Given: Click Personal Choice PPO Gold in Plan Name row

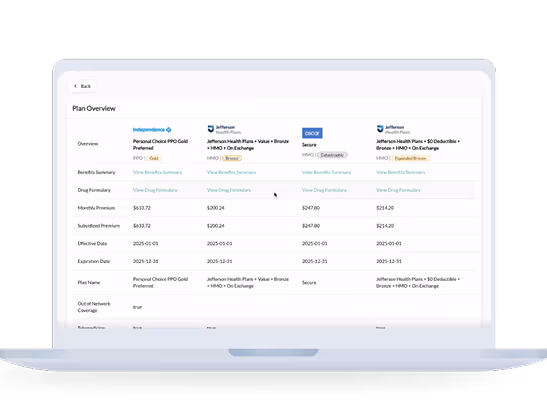Looking at the screenshot, I should 160,282.
